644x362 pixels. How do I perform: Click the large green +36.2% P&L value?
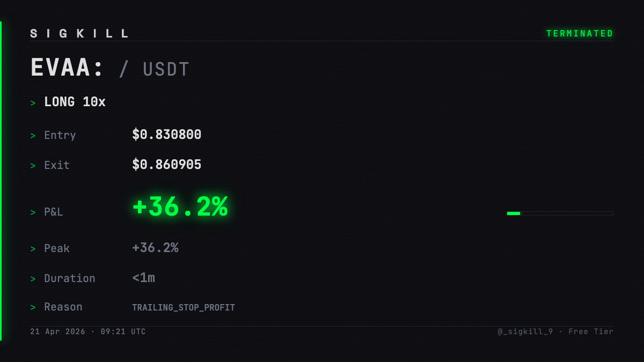[x=180, y=207]
